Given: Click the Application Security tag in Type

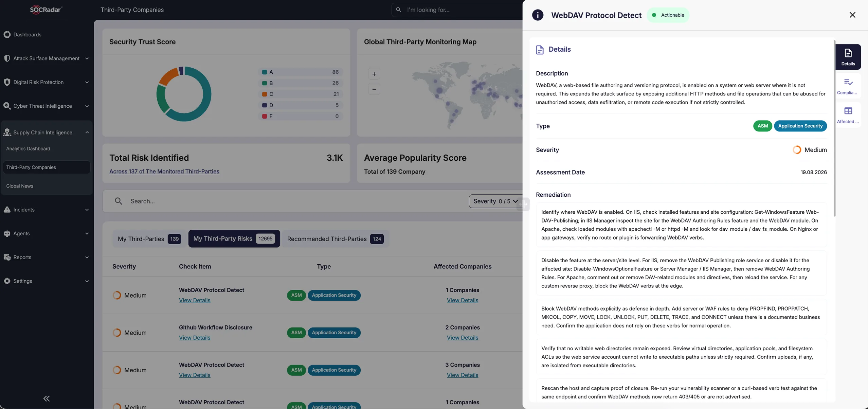Looking at the screenshot, I should point(800,126).
